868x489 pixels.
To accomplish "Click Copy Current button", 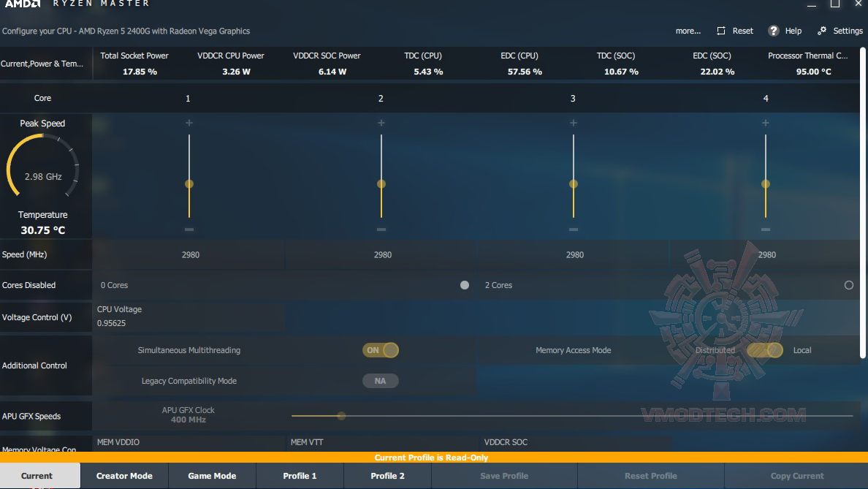I will (796, 476).
